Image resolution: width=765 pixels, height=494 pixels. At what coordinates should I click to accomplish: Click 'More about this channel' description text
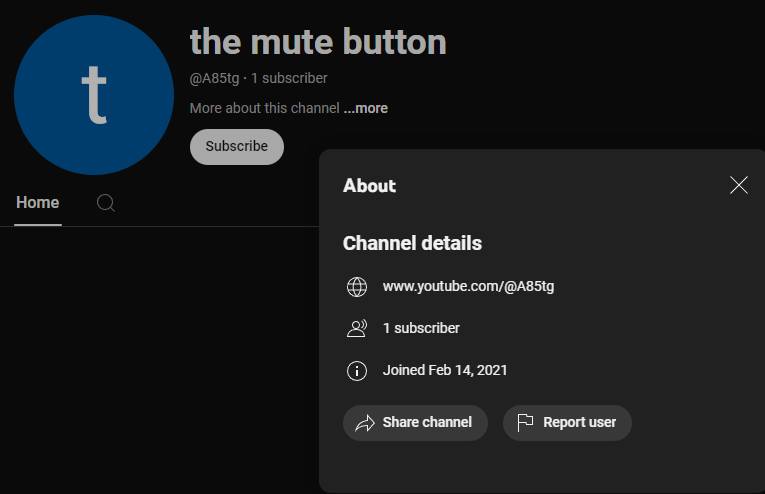point(264,108)
